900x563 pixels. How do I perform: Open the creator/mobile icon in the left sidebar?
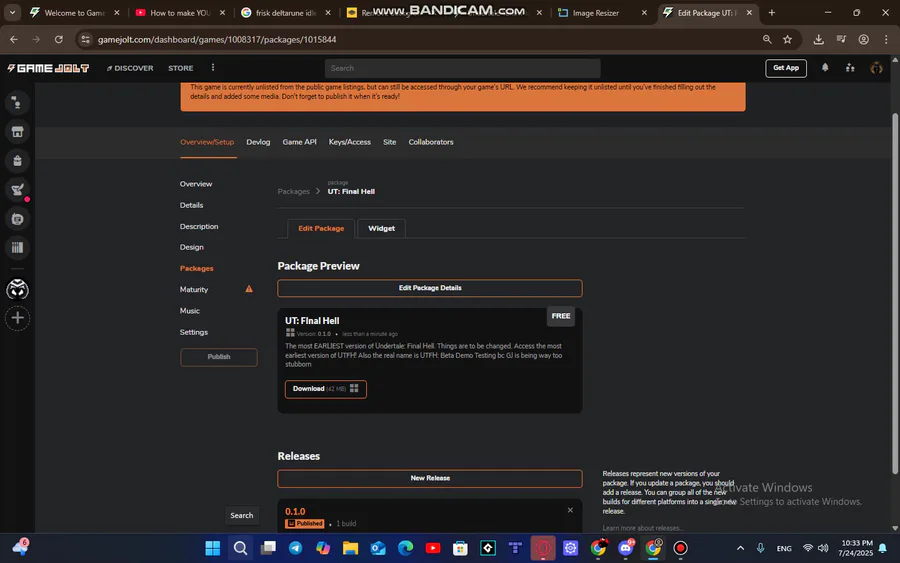click(x=17, y=219)
